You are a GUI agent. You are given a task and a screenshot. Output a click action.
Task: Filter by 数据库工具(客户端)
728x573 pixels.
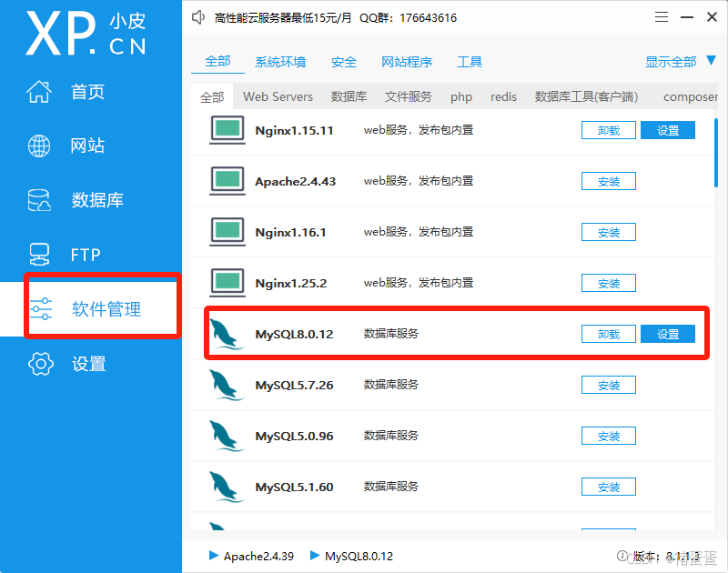click(x=586, y=96)
